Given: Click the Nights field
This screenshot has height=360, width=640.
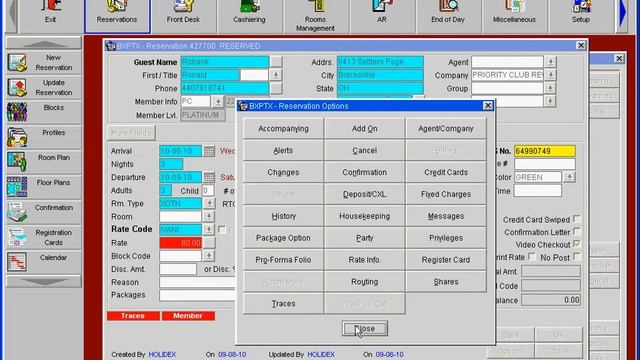Looking at the screenshot, I should [171, 164].
